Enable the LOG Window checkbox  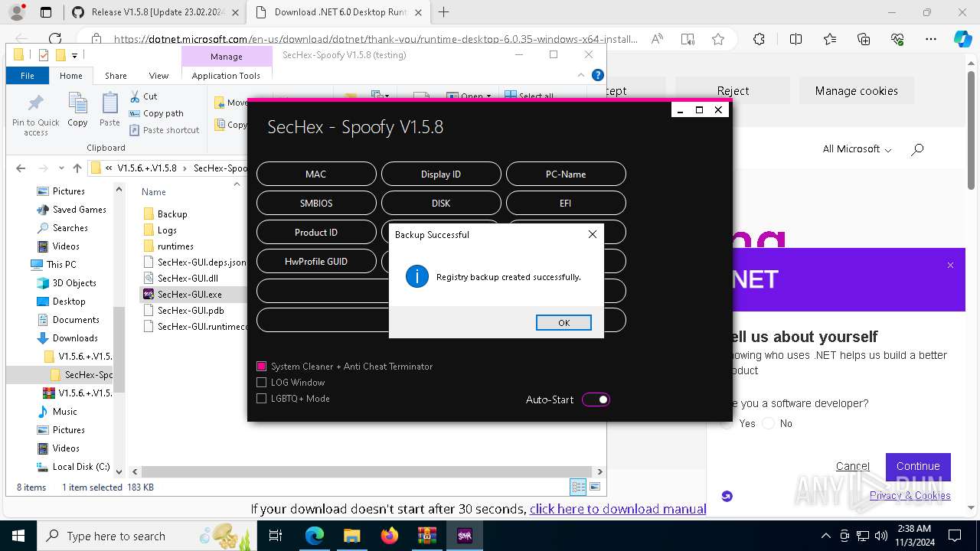[262, 383]
